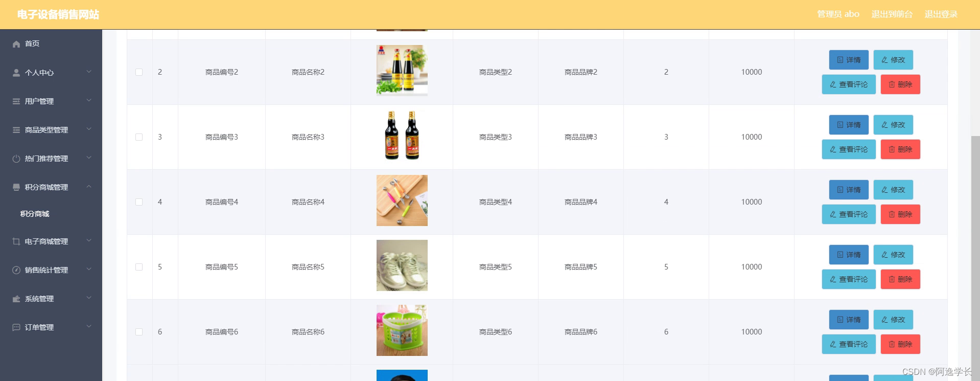Click 修改 in row 5

click(x=893, y=255)
